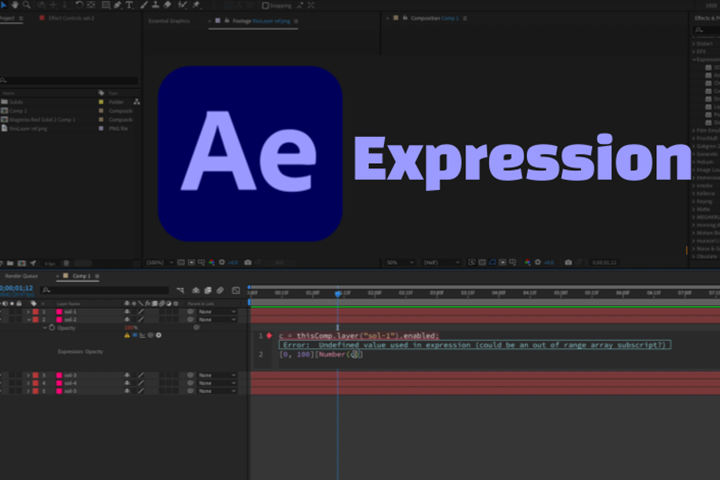Expand layer sol-5 properties
This screenshot has width=720, height=480.
[28, 391]
